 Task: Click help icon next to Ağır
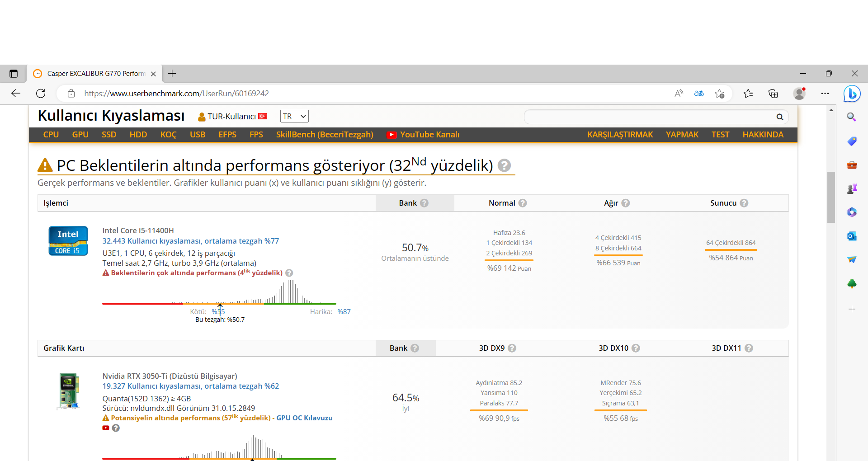coord(626,203)
